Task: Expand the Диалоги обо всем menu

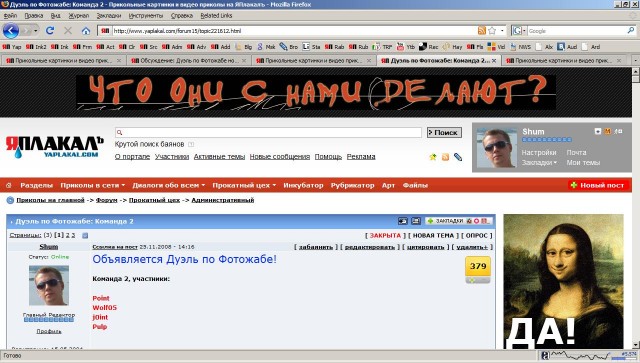Action: 169,185
